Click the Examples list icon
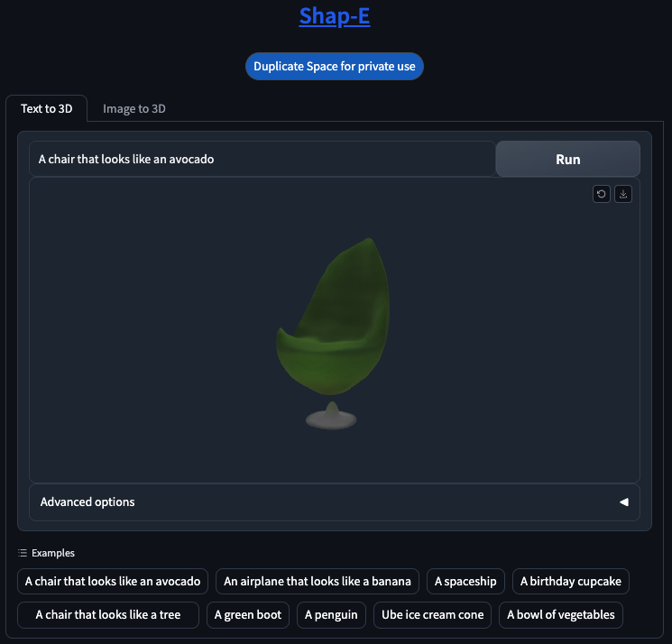This screenshot has height=644, width=672. click(23, 553)
